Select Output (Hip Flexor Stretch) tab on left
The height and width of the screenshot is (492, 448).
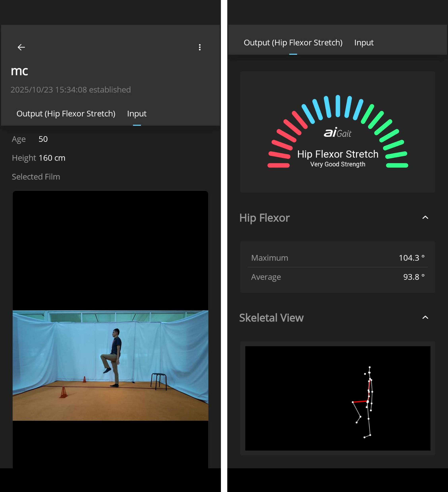[66, 114]
